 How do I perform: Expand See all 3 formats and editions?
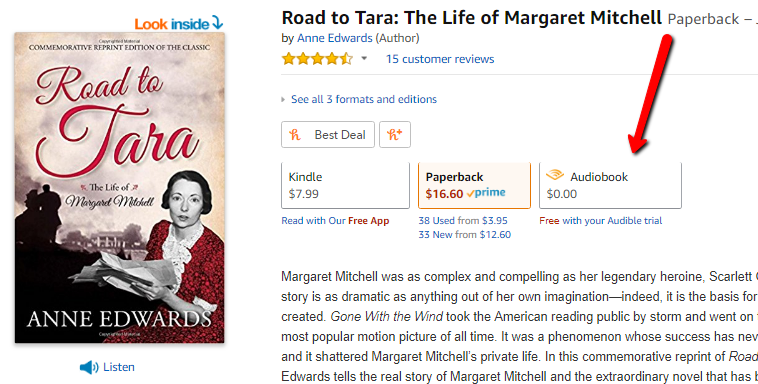point(364,99)
